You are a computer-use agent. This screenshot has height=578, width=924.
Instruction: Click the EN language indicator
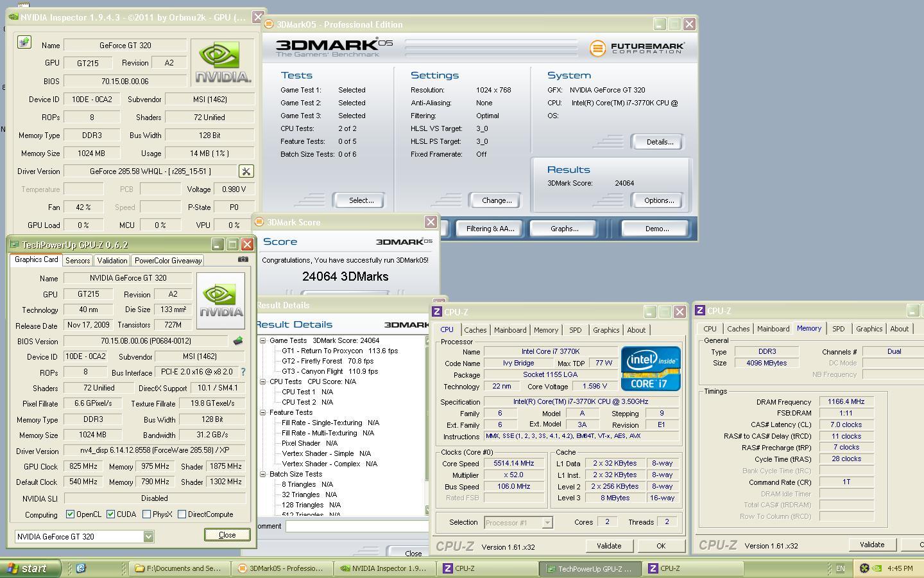841,568
